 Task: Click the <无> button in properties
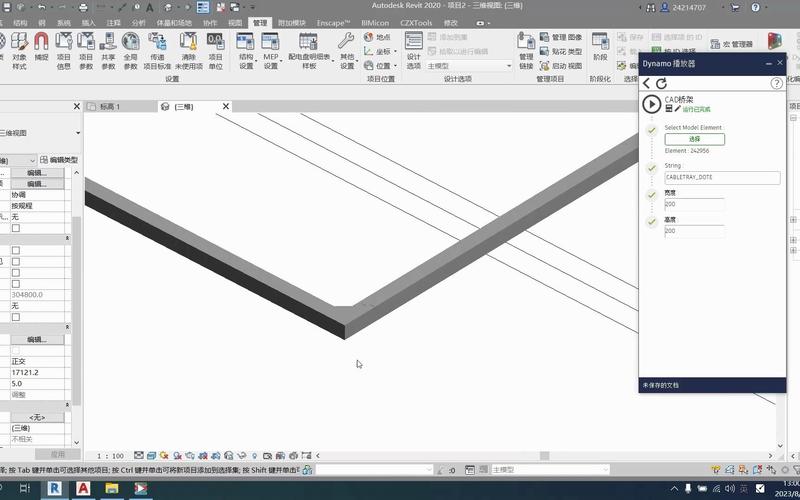coord(37,417)
